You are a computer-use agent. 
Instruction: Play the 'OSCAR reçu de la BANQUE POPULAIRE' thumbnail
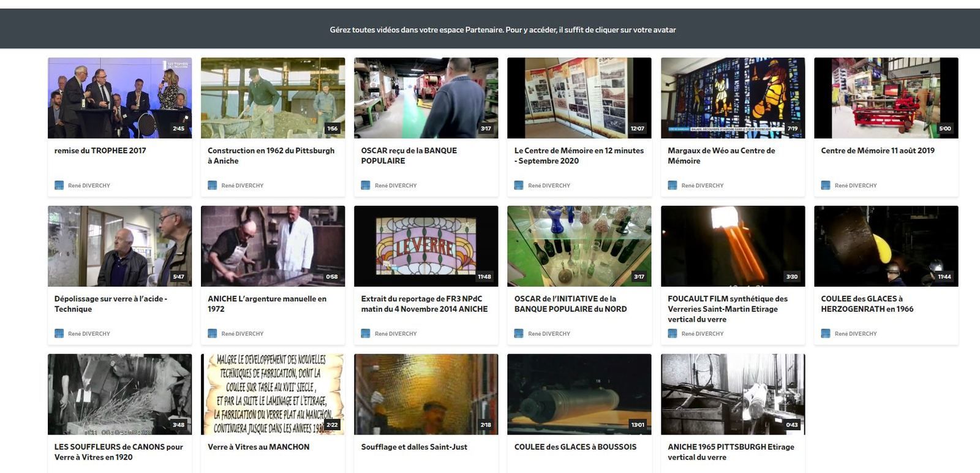pyautogui.click(x=426, y=98)
